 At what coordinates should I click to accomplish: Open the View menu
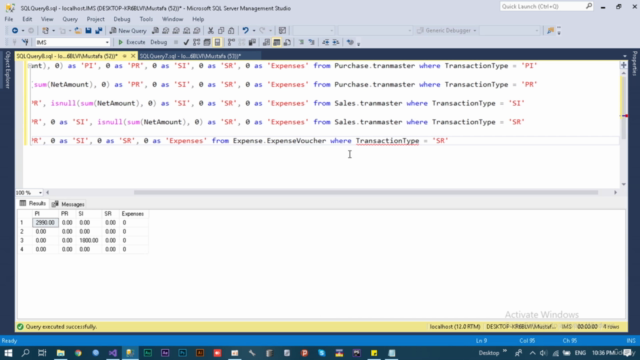(x=47, y=19)
